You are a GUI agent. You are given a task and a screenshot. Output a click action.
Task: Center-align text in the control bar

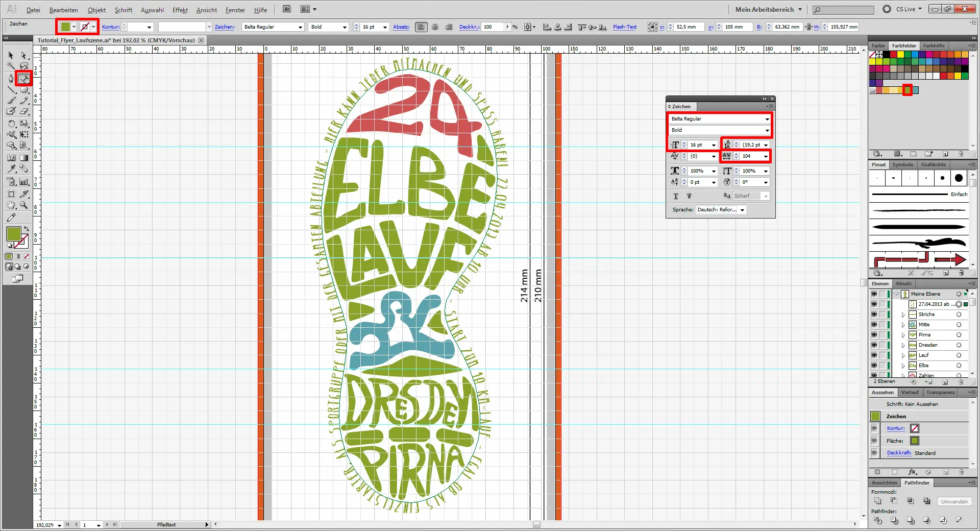[x=435, y=27]
